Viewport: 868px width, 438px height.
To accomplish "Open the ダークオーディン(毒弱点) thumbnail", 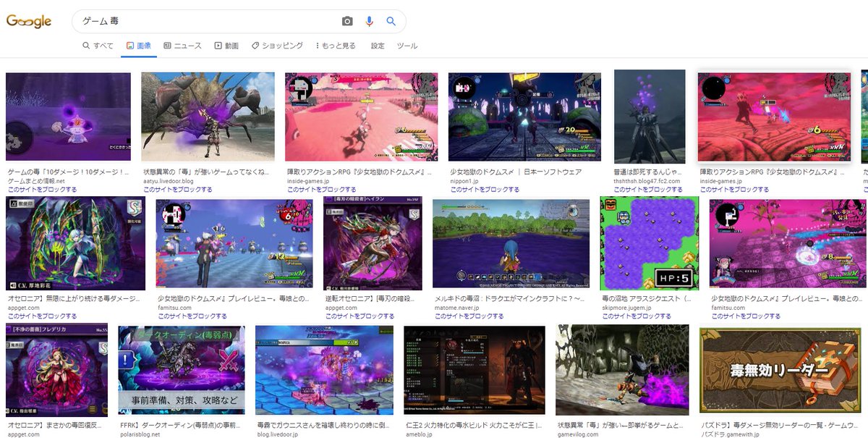I will (x=182, y=371).
